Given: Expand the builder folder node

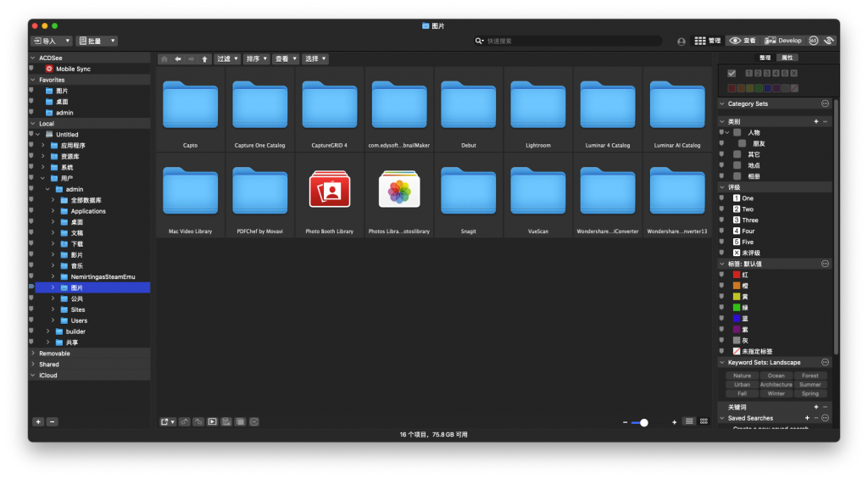Looking at the screenshot, I should click(48, 331).
